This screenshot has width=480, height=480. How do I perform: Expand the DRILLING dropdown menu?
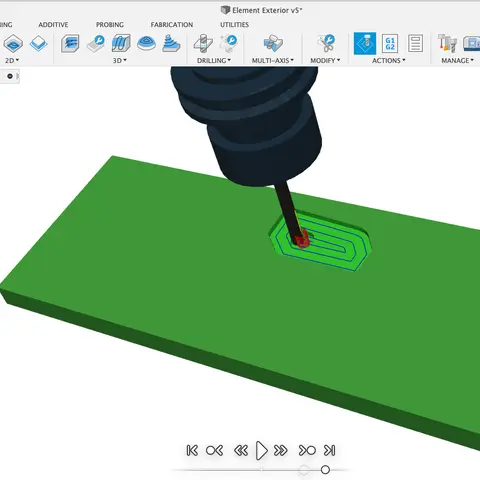pyautogui.click(x=214, y=60)
